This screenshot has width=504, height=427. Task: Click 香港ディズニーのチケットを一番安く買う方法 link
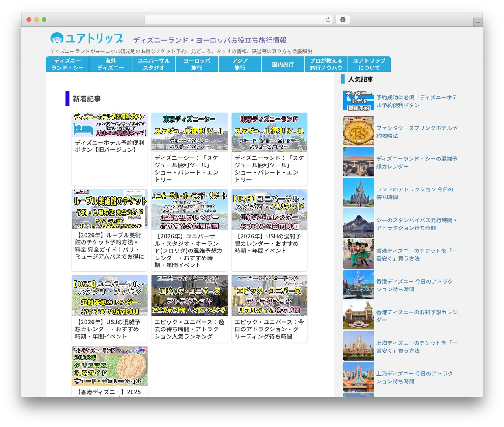click(417, 254)
